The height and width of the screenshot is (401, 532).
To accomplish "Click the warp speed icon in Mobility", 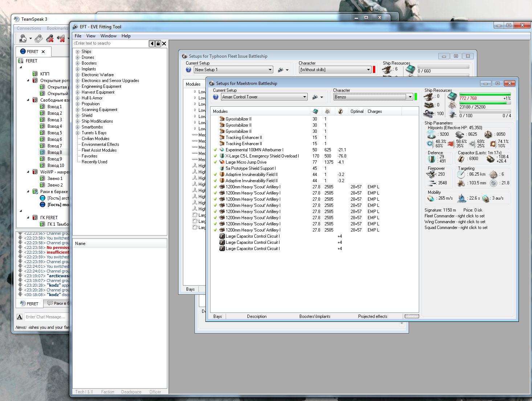I will coord(486,198).
